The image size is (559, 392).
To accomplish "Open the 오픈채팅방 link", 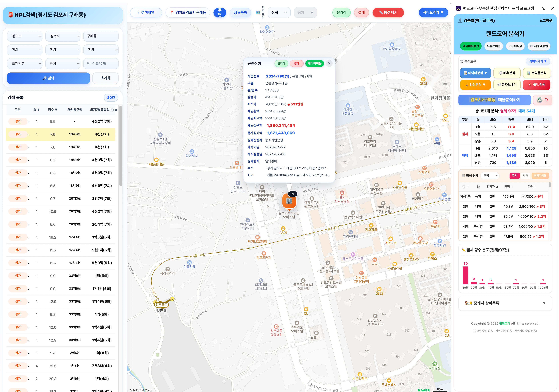I will 515,46.
